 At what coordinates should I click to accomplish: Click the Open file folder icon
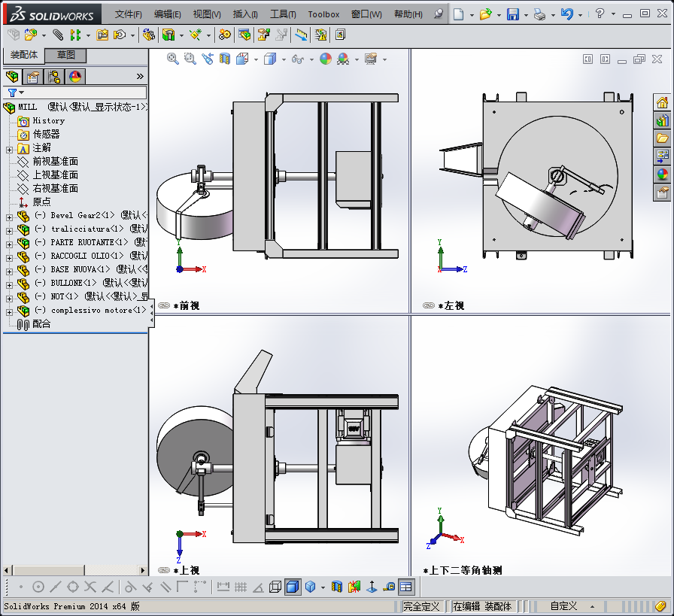(486, 14)
